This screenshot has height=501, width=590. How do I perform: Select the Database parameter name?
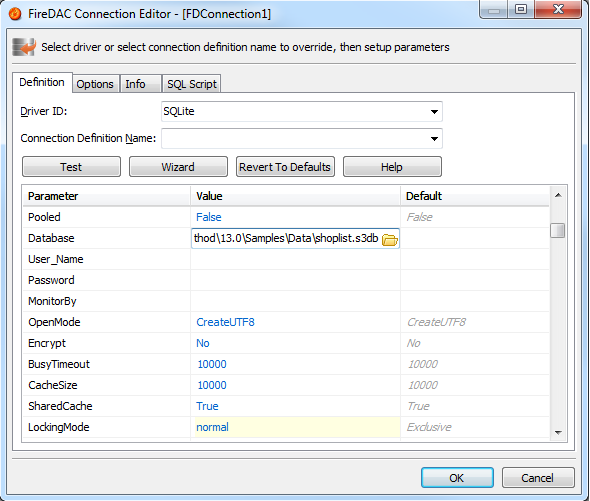[x=51, y=238]
